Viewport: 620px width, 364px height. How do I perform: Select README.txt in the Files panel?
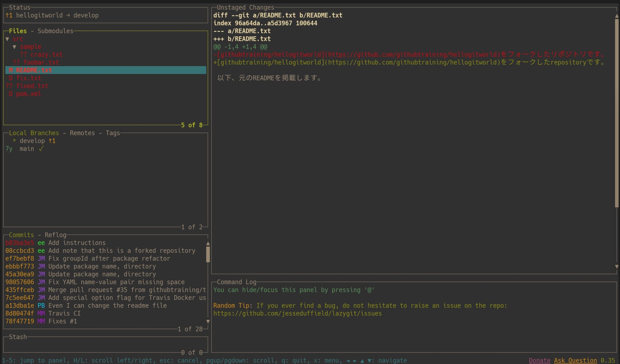click(34, 70)
